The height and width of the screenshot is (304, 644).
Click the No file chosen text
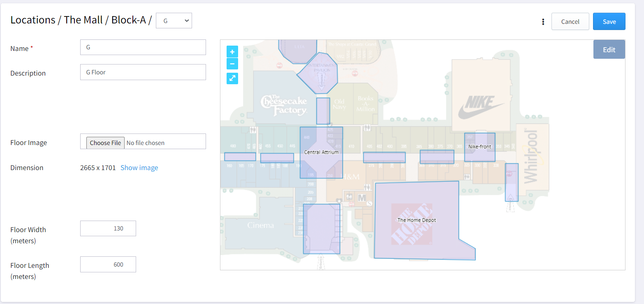pyautogui.click(x=146, y=143)
